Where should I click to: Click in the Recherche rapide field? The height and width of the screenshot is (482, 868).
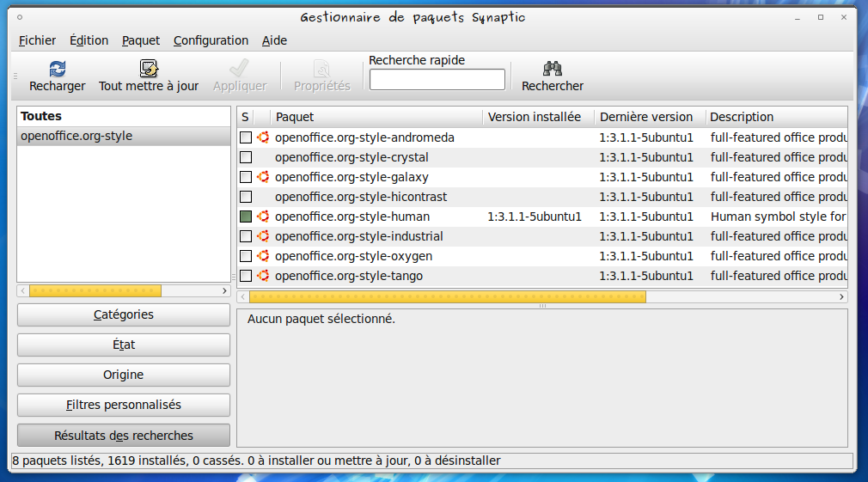click(437, 80)
